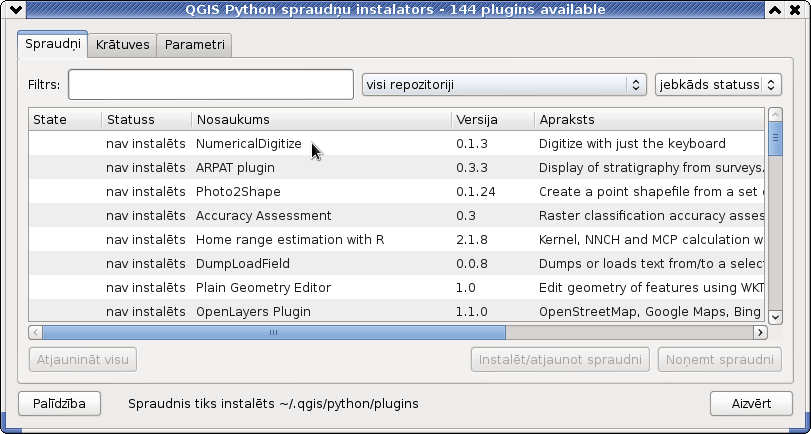Open the window menu arrow in title bar
811x434 pixels.
click(x=16, y=9)
